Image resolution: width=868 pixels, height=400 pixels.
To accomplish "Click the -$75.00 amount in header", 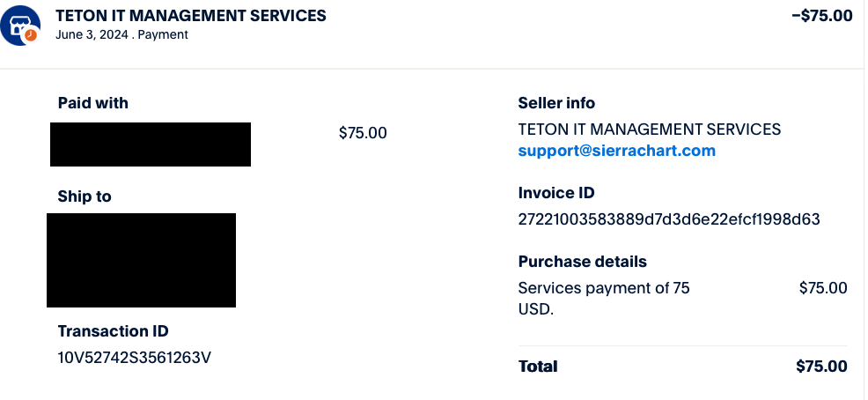I will point(821,16).
